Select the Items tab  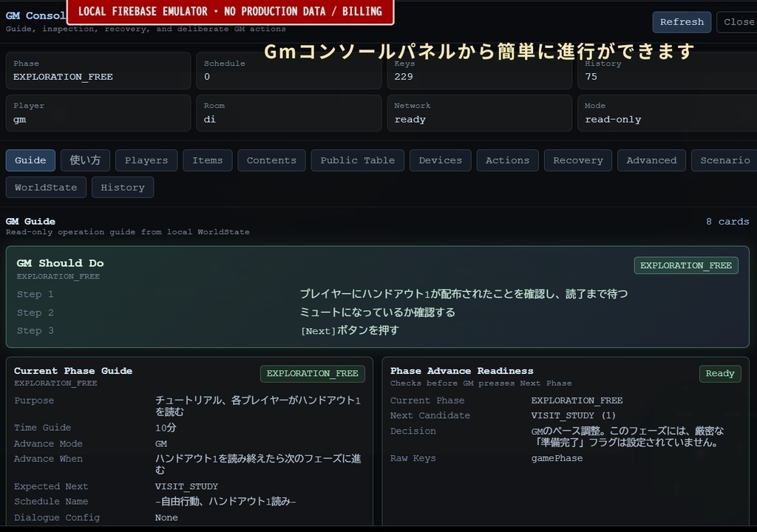tap(208, 160)
